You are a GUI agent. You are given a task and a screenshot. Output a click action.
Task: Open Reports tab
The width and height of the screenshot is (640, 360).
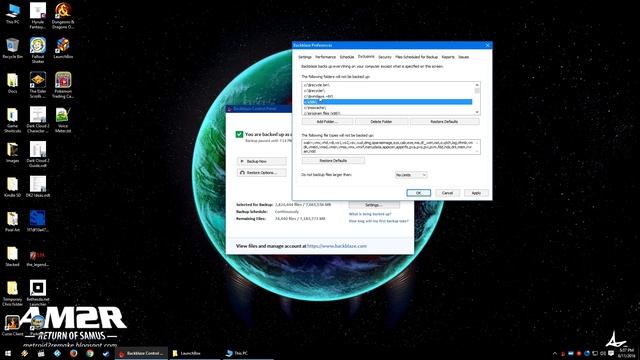click(448, 57)
